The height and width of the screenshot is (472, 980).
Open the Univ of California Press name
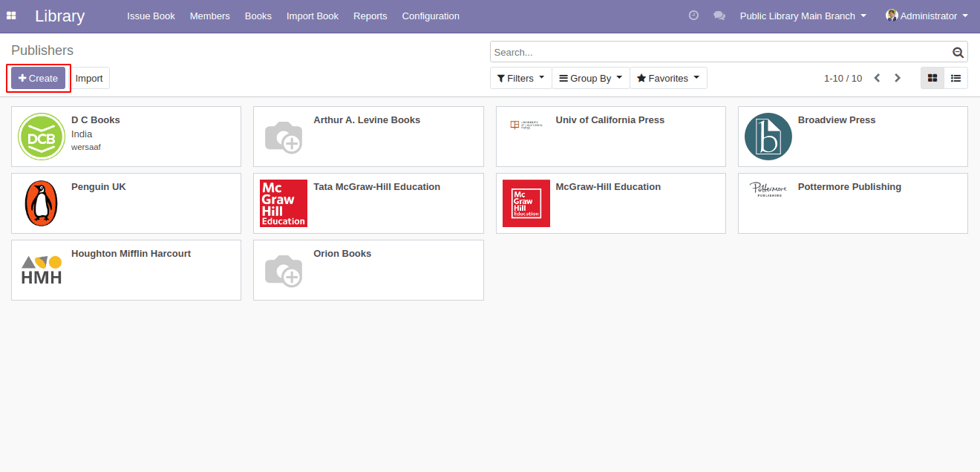coord(610,120)
